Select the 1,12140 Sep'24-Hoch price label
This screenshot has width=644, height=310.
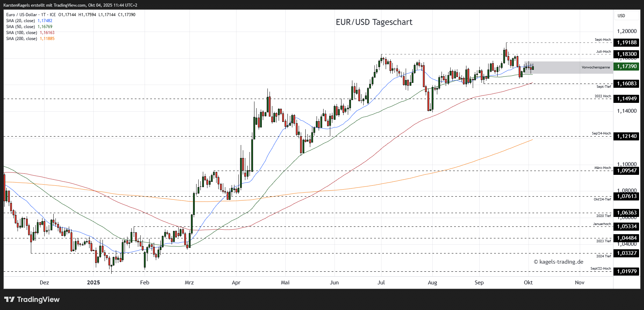coord(627,136)
